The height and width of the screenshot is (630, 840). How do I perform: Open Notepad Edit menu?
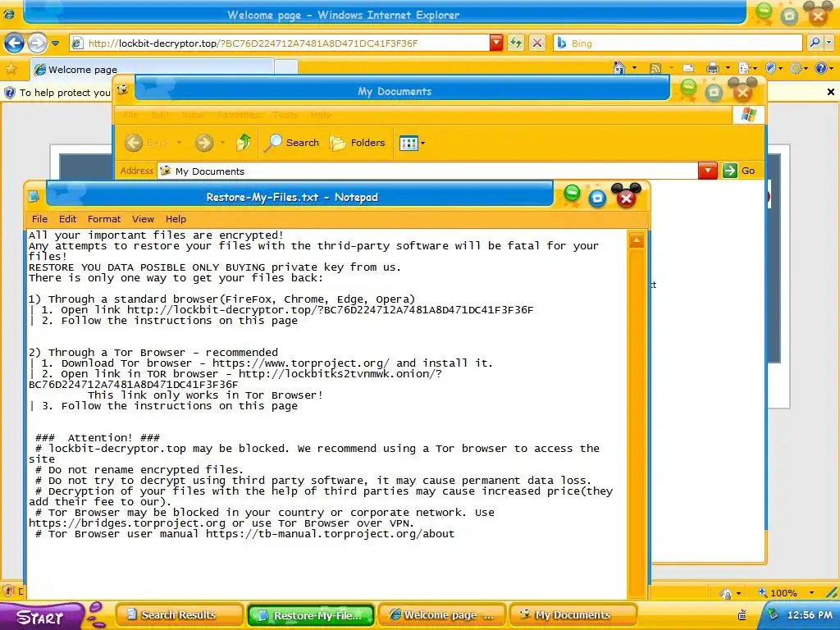click(67, 219)
